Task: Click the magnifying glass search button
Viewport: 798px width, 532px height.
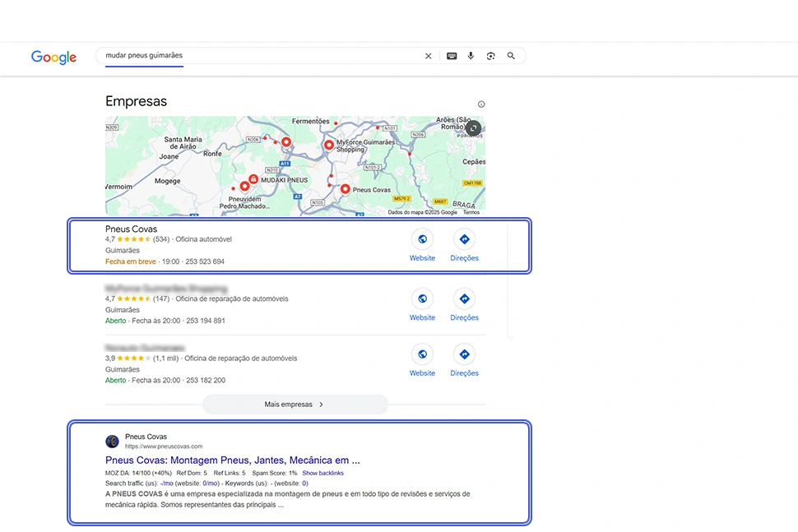Action: [x=511, y=56]
